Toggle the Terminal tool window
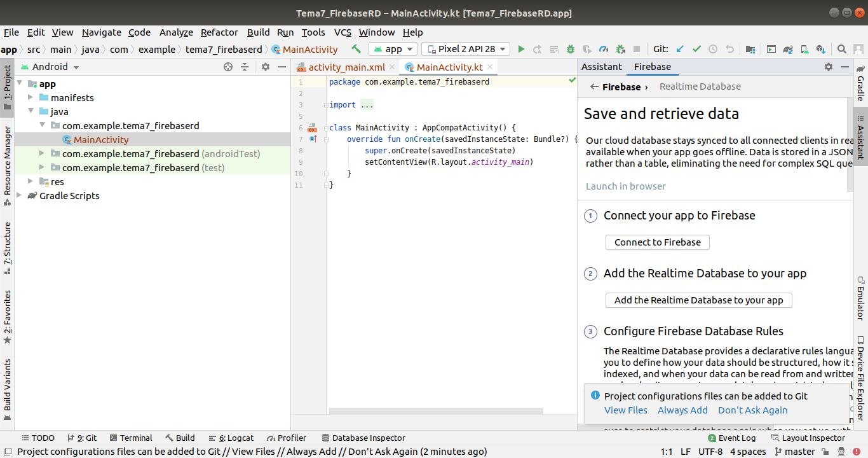The image size is (868, 458). click(131, 438)
